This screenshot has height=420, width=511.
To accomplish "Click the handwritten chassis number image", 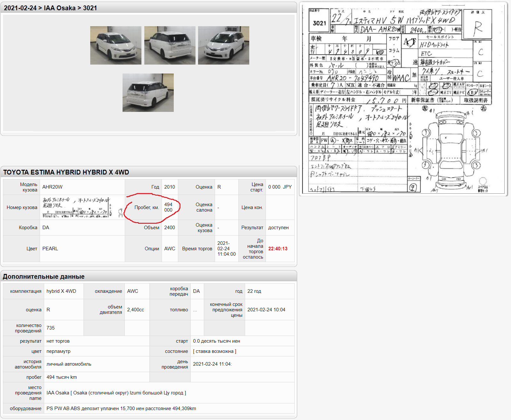I will point(83,207).
